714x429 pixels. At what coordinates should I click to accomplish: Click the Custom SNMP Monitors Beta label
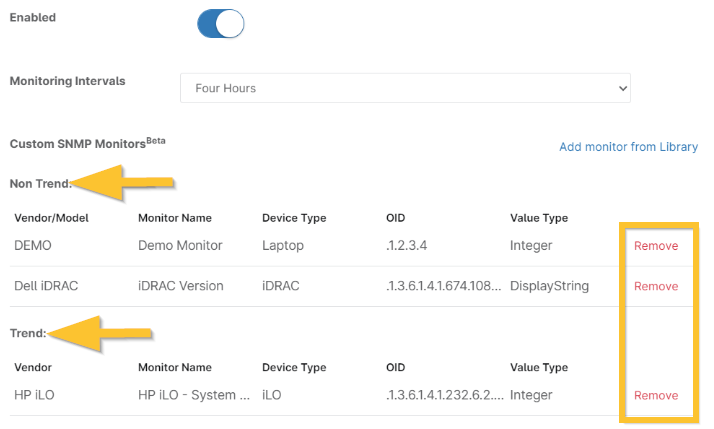(x=87, y=144)
